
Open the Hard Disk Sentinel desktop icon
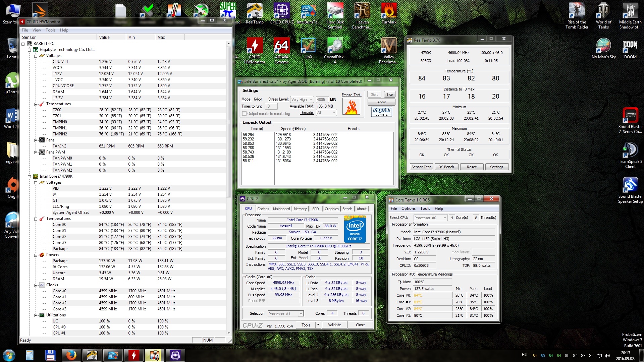[335, 16]
